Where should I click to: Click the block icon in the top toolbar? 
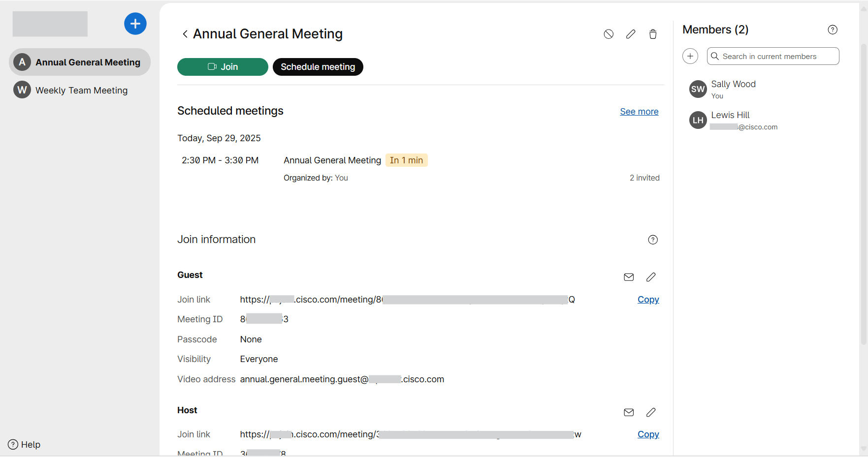tap(609, 34)
